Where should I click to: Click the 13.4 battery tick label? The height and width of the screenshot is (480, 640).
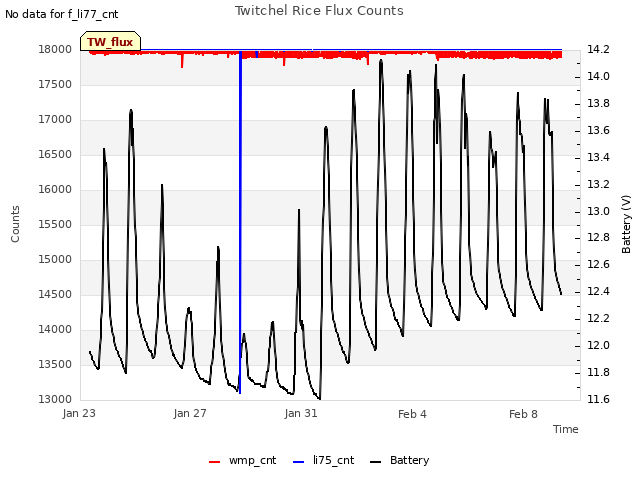(598, 158)
